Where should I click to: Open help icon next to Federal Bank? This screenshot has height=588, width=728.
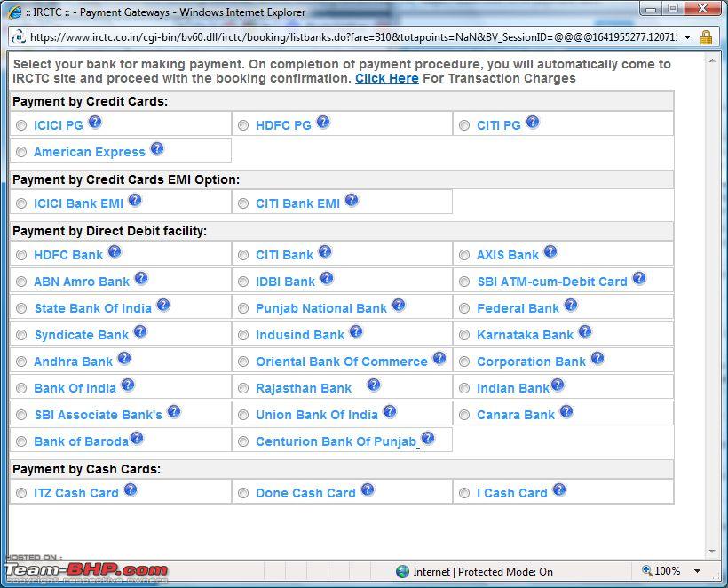pos(571,306)
